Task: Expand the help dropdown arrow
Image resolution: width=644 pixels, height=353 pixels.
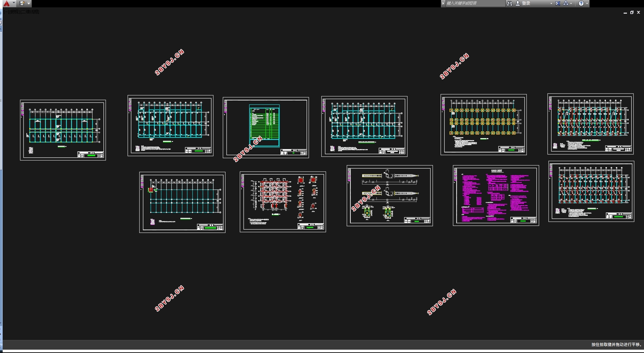Action: pyautogui.click(x=587, y=4)
